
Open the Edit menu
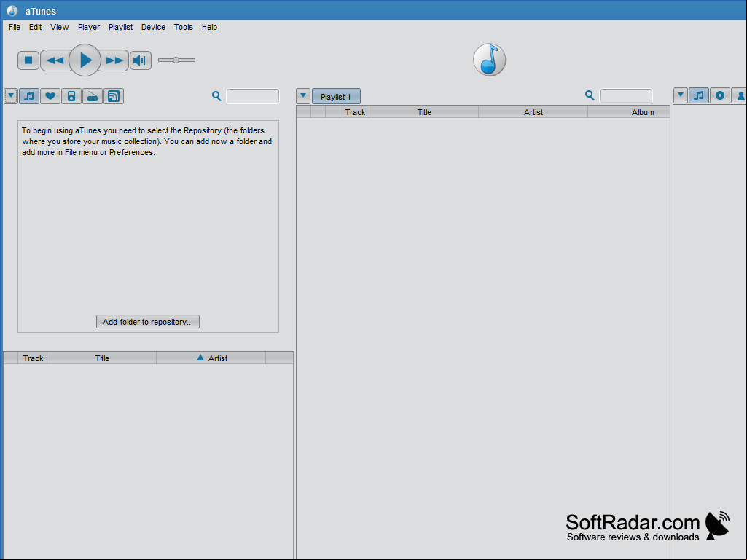(x=35, y=27)
